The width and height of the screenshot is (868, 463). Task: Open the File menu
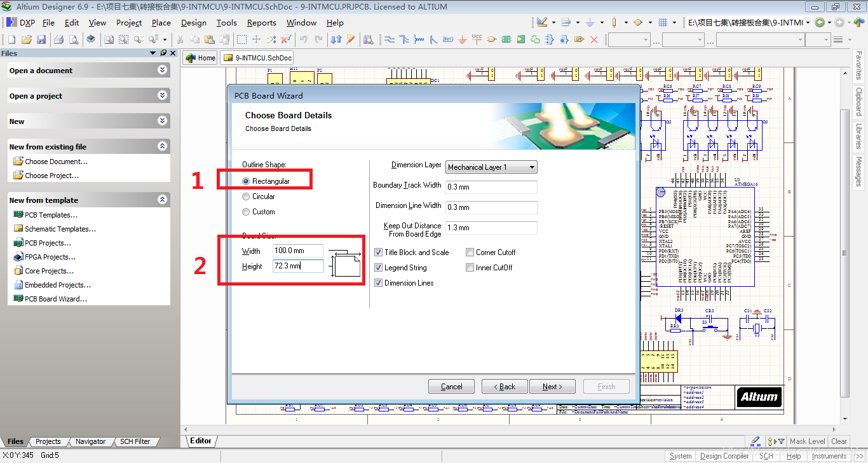click(48, 22)
